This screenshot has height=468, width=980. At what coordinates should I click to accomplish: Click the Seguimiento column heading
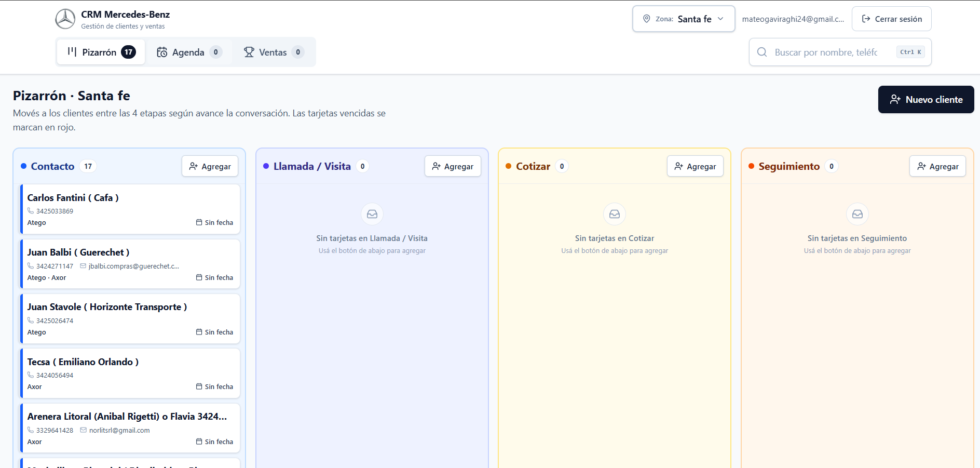click(789, 166)
